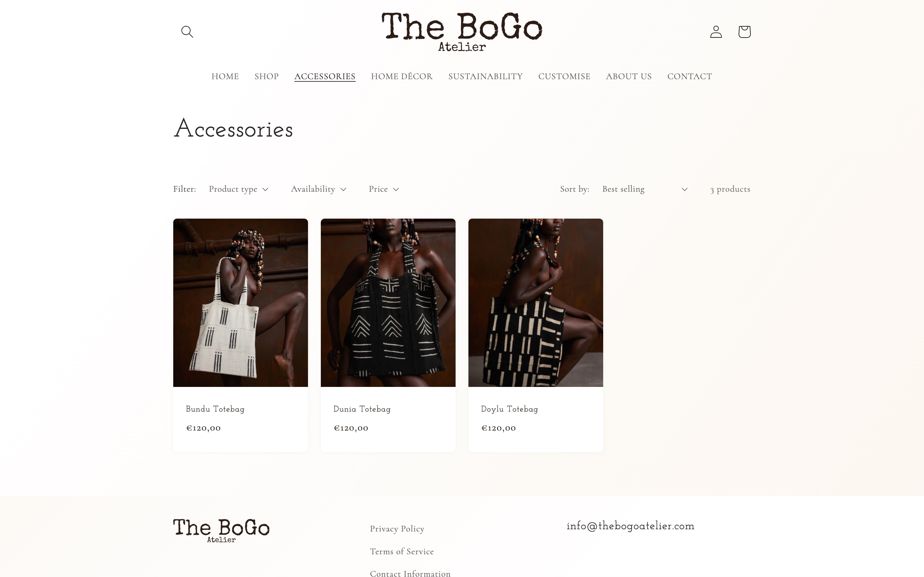This screenshot has width=924, height=577.
Task: Click the footer BoGo Atelier logo
Action: click(x=221, y=531)
